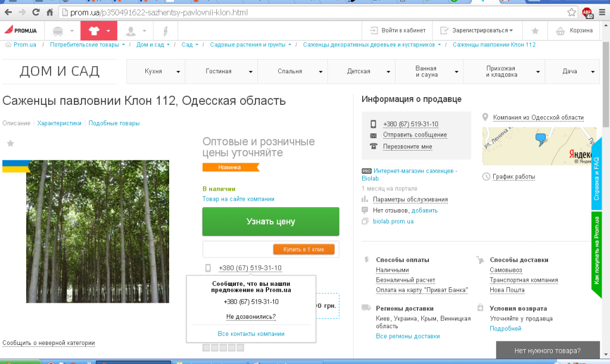
Task: Switch to the Характеристики tab
Action: 59,123
